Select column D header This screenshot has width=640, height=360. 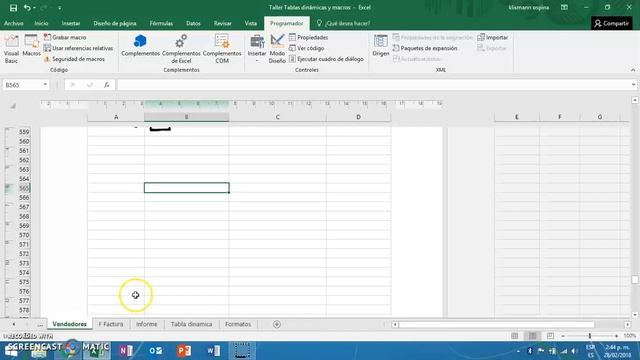coord(358,117)
